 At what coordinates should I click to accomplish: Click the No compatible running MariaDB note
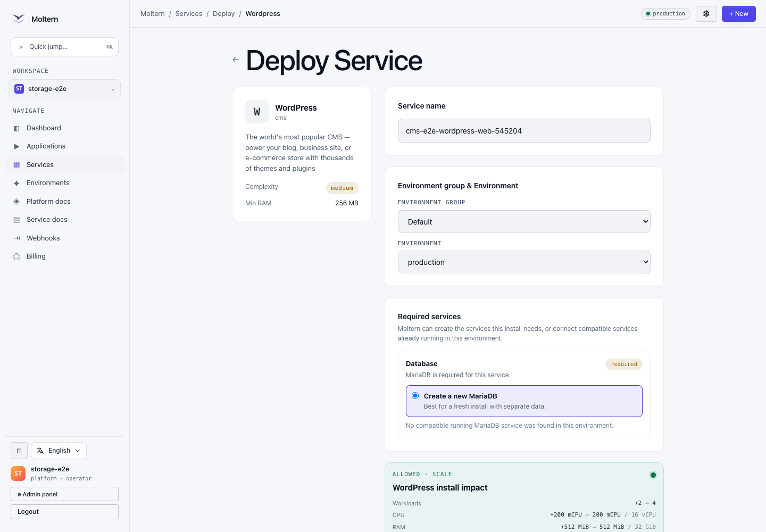(x=510, y=426)
